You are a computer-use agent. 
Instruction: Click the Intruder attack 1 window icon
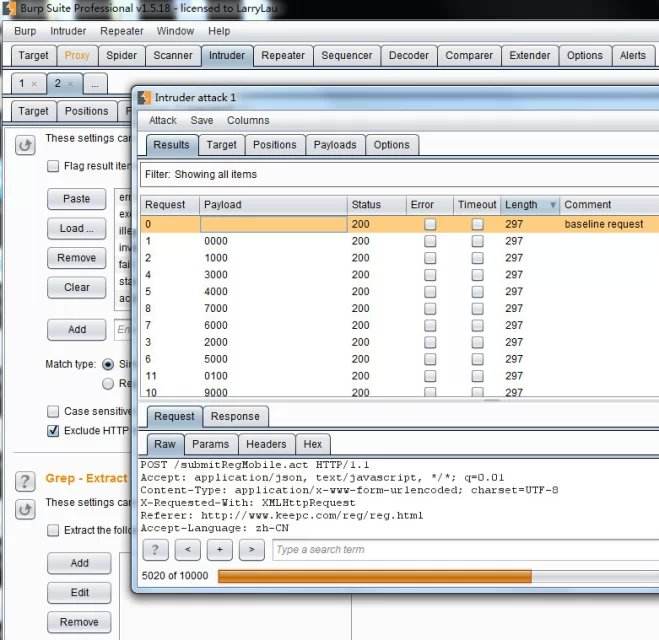pyautogui.click(x=144, y=97)
